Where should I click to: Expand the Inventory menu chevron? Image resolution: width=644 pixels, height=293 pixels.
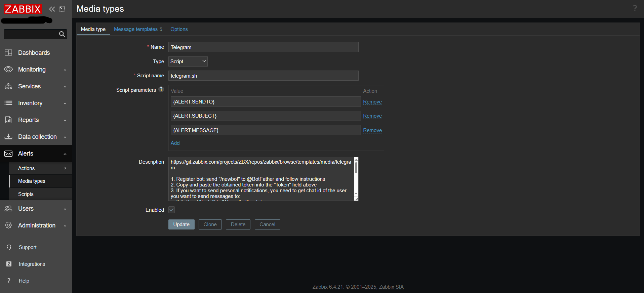[x=65, y=103]
